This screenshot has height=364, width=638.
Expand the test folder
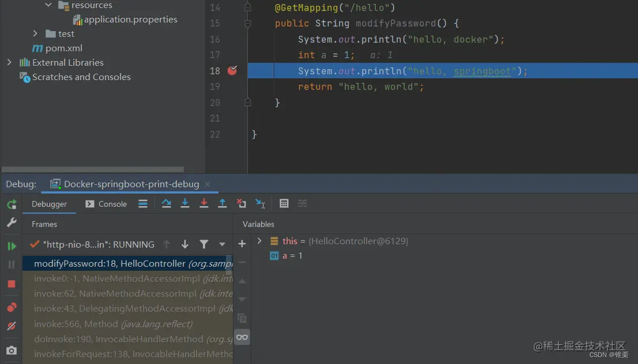pyautogui.click(x=35, y=33)
